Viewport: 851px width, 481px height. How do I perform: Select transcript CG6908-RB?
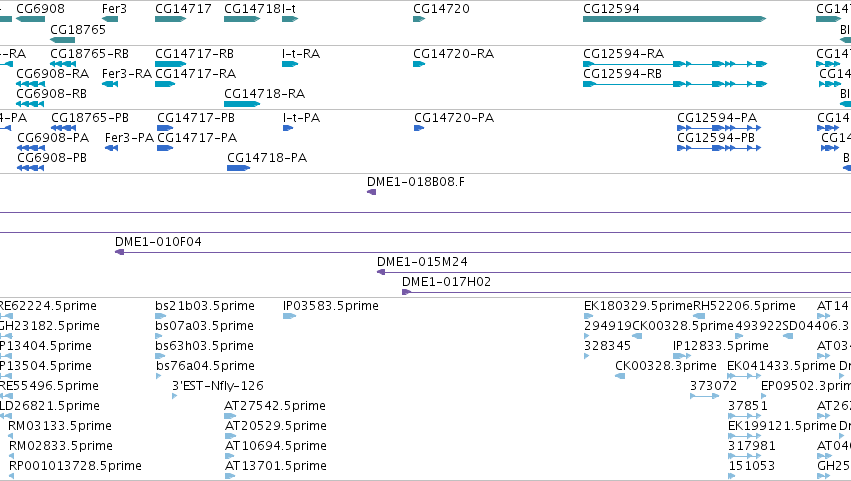(x=51, y=93)
